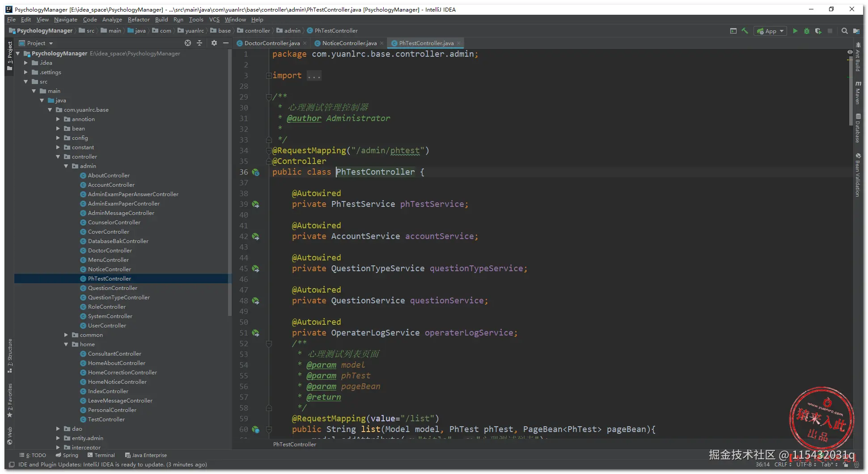Open Search Everywhere magnifier icon
This screenshot has height=474, width=868.
[844, 31]
